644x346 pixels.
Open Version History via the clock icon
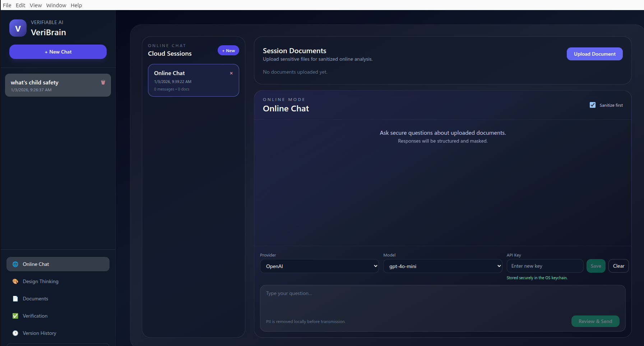tap(15, 333)
